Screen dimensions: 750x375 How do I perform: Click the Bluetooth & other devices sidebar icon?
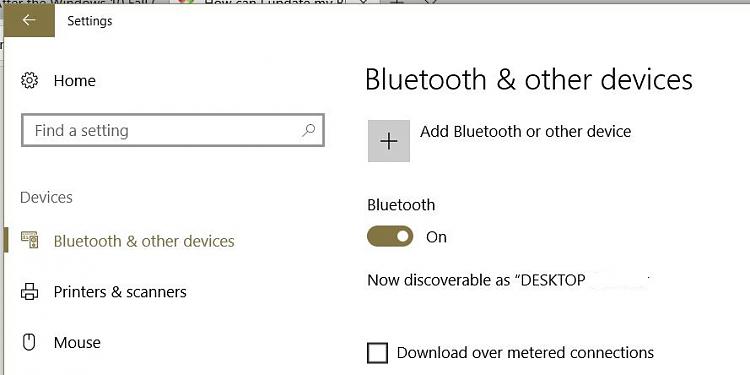(x=29, y=240)
